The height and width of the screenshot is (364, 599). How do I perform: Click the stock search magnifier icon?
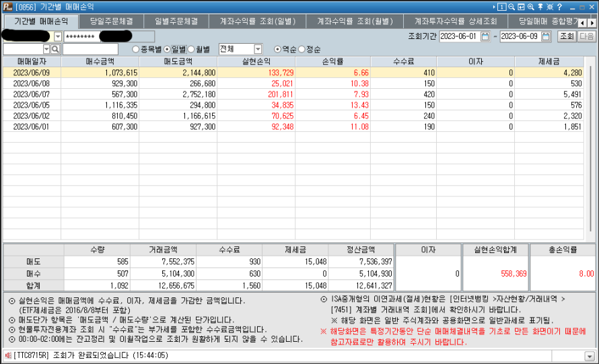55,49
